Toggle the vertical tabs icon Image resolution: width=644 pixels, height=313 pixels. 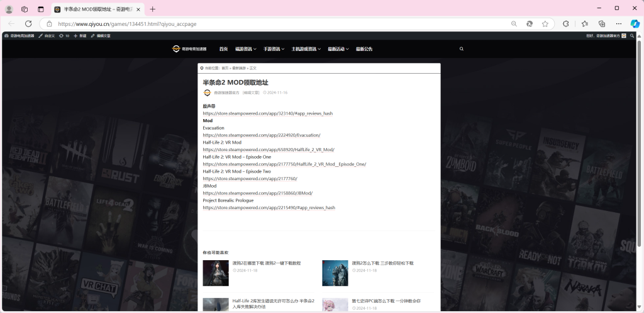point(40,9)
